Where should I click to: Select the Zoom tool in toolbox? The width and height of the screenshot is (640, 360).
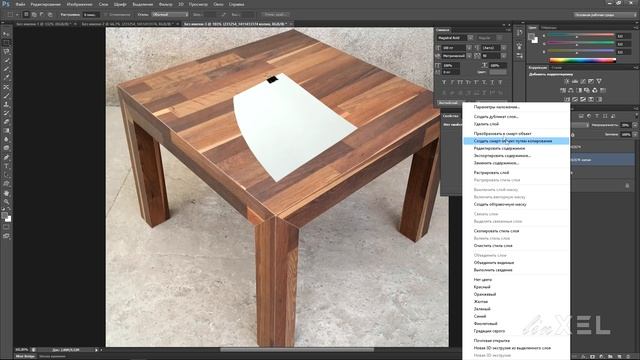coord(6,202)
